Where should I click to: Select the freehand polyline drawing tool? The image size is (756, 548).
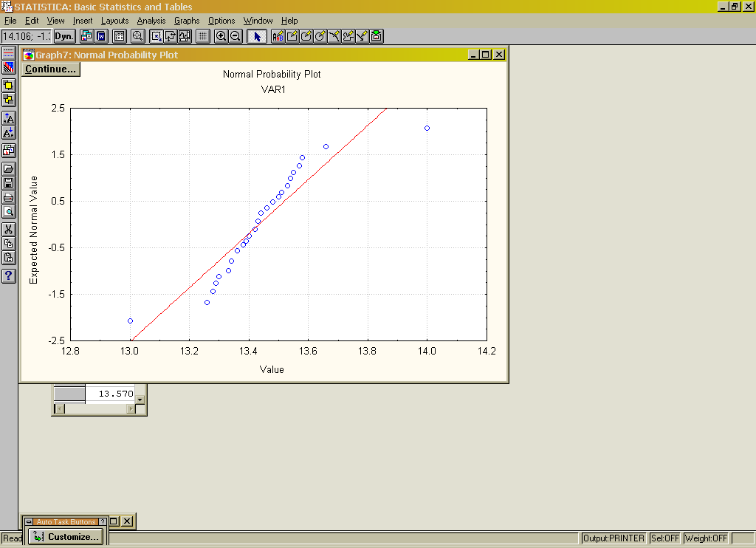348,36
